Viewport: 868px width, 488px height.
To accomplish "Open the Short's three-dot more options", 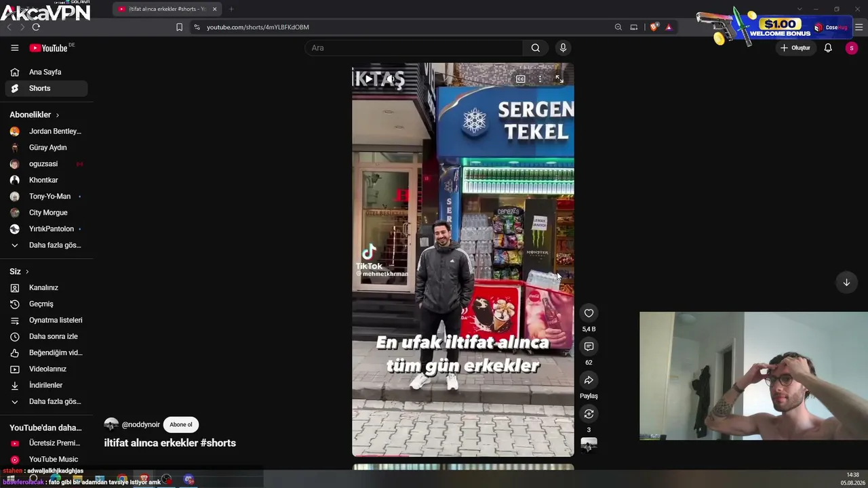I will point(540,79).
